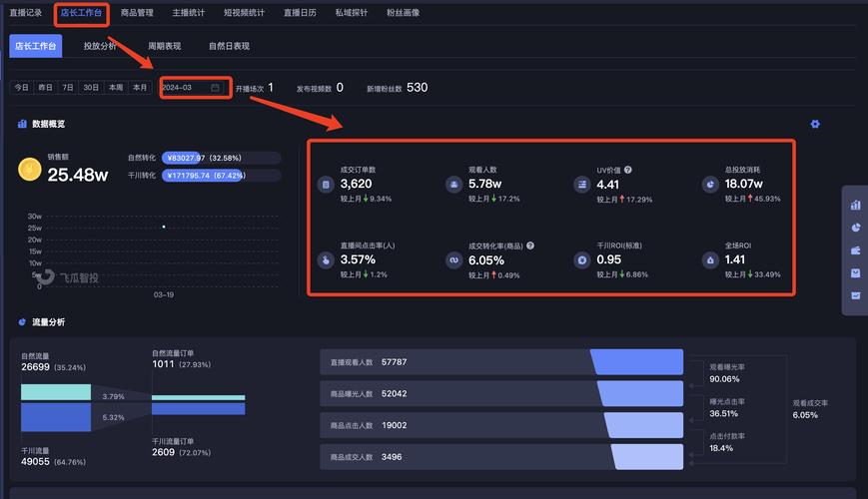Click the help icon beside 成交转化率(商品)
Screen dimensions: 868x499
[x=530, y=246]
